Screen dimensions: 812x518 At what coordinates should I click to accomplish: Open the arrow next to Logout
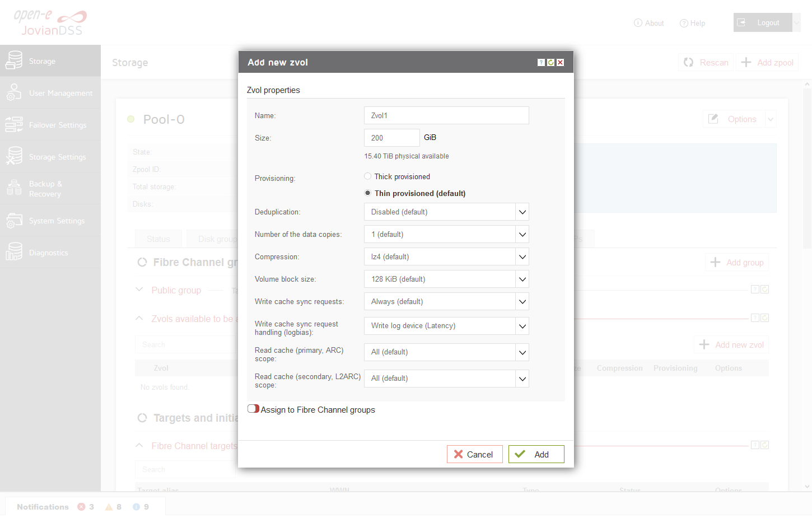796,22
